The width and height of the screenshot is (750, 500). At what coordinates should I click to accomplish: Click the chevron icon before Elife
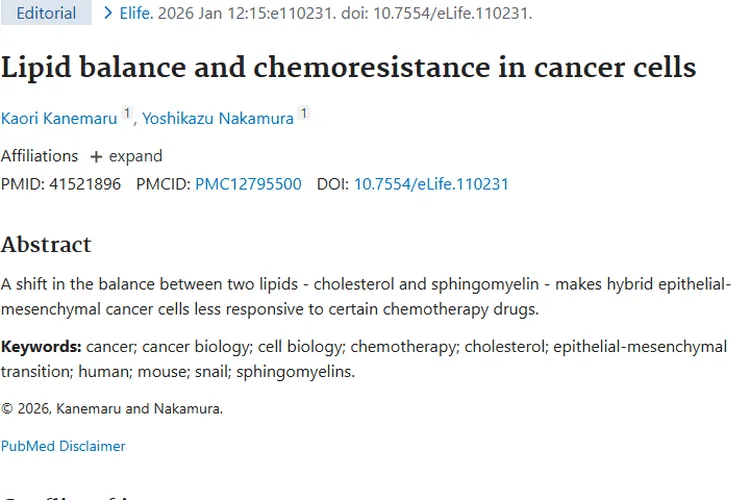(108, 13)
